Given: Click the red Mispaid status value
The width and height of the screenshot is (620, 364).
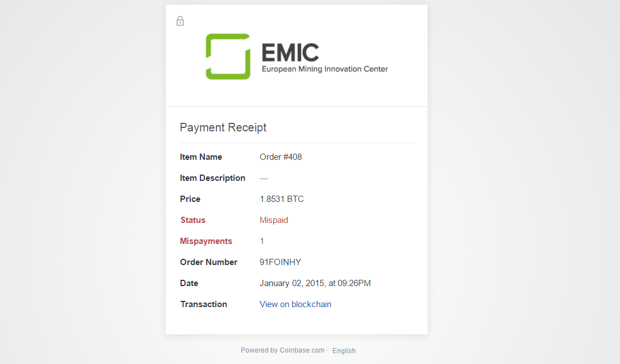Looking at the screenshot, I should tap(274, 220).
